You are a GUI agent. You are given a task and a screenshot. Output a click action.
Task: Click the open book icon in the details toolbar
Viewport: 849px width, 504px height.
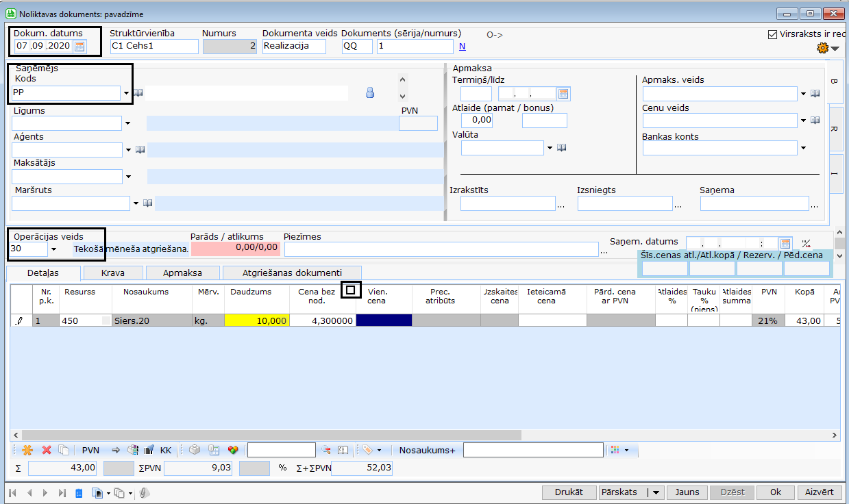tap(343, 450)
